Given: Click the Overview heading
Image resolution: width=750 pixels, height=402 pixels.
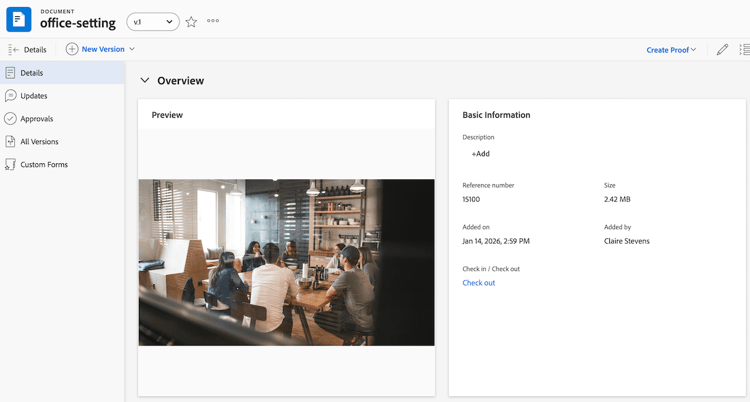Looking at the screenshot, I should (180, 80).
